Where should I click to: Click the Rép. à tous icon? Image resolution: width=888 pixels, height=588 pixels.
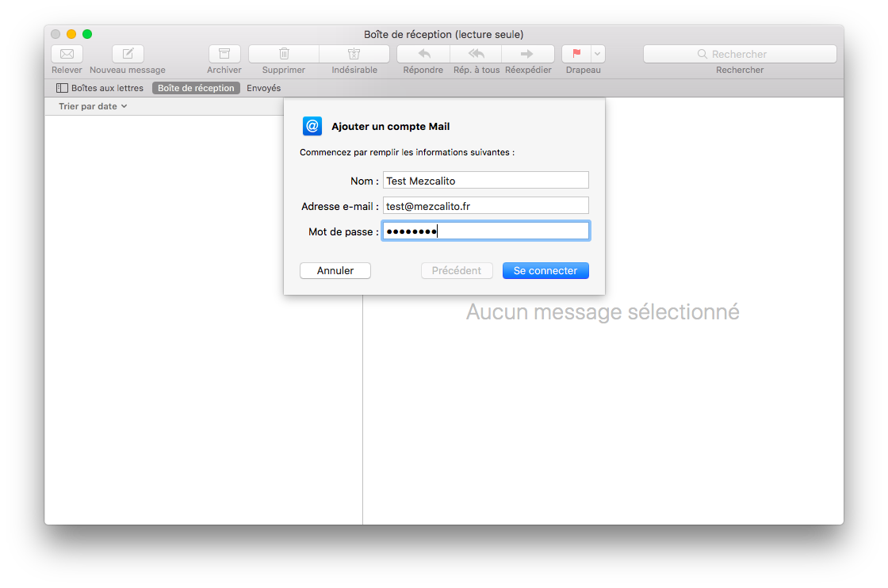(x=475, y=54)
